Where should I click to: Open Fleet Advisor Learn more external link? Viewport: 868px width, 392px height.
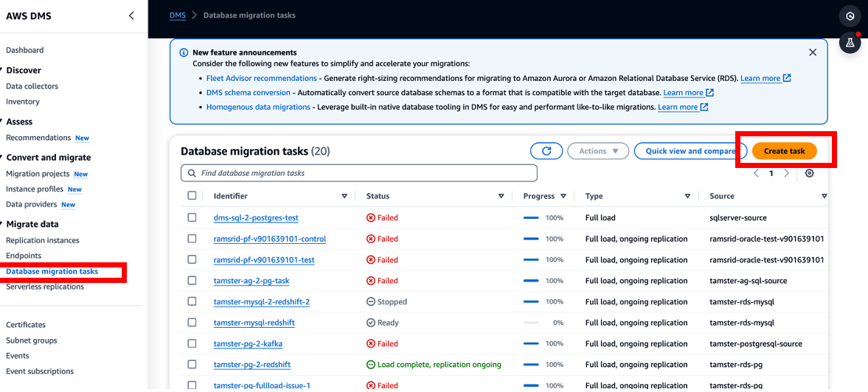(x=765, y=78)
